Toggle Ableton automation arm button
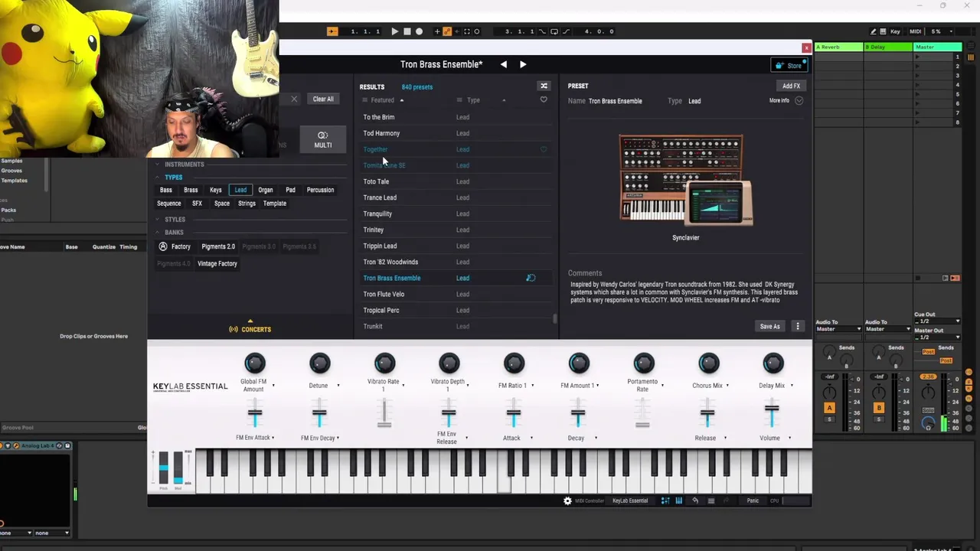This screenshot has height=551, width=980. (x=447, y=31)
